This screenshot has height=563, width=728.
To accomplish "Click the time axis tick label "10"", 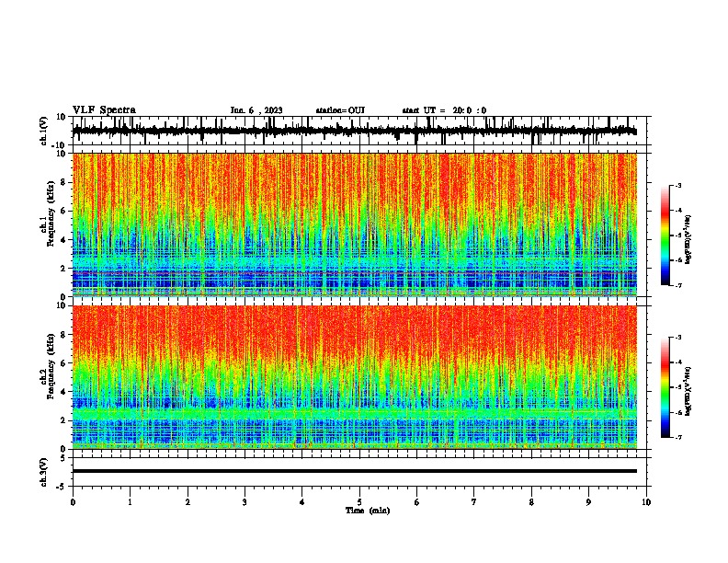I will (646, 502).
